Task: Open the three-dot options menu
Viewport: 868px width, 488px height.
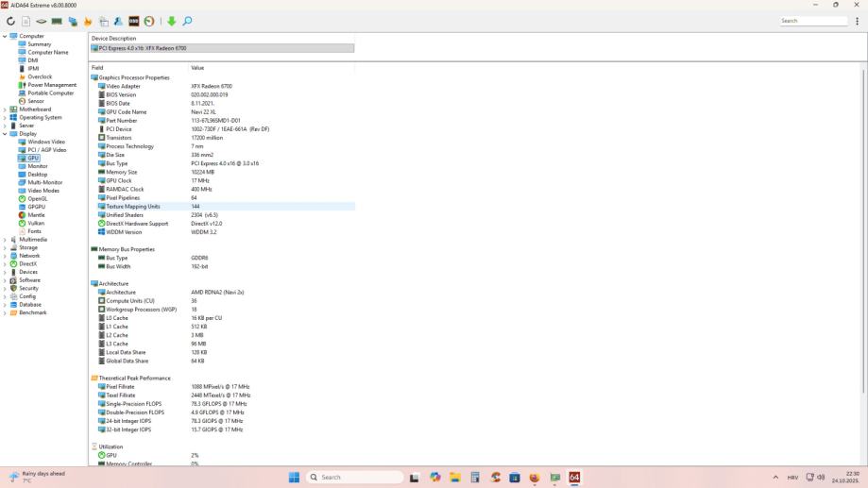Action: (857, 21)
